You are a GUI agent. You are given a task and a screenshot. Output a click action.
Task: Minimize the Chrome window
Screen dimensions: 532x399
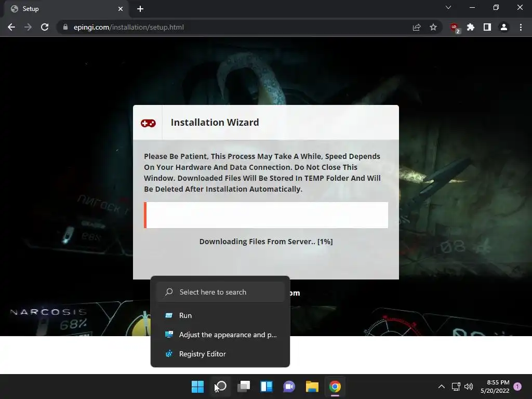point(472,7)
